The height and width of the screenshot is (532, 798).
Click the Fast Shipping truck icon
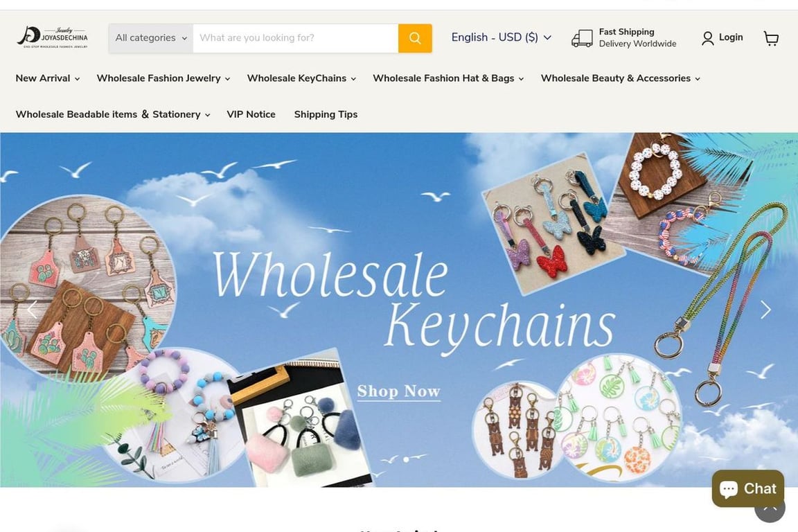(582, 38)
